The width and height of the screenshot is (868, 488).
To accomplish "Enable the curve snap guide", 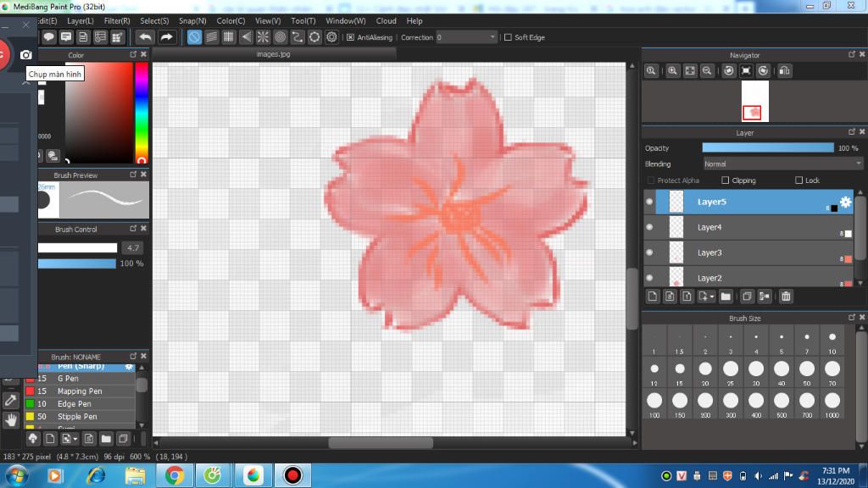I will point(298,37).
